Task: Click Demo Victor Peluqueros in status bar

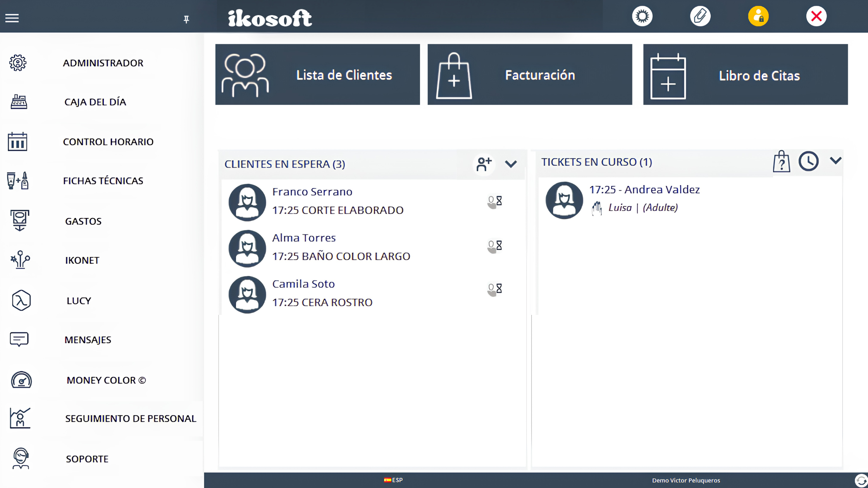Action: pyautogui.click(x=686, y=480)
